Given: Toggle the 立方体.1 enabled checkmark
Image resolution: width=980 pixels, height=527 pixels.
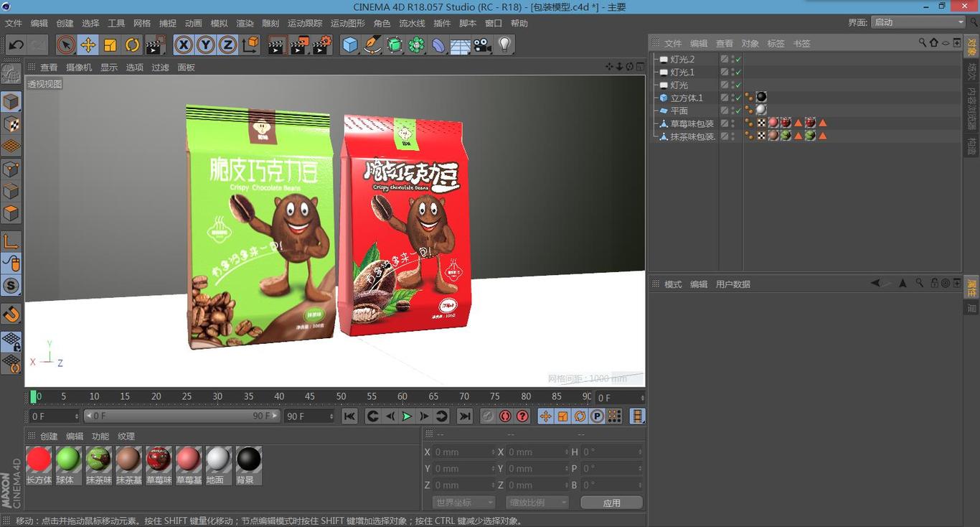Looking at the screenshot, I should click(x=738, y=98).
